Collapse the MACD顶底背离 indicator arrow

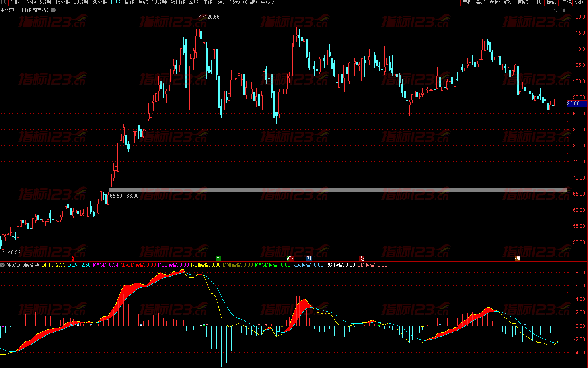pos(3,265)
